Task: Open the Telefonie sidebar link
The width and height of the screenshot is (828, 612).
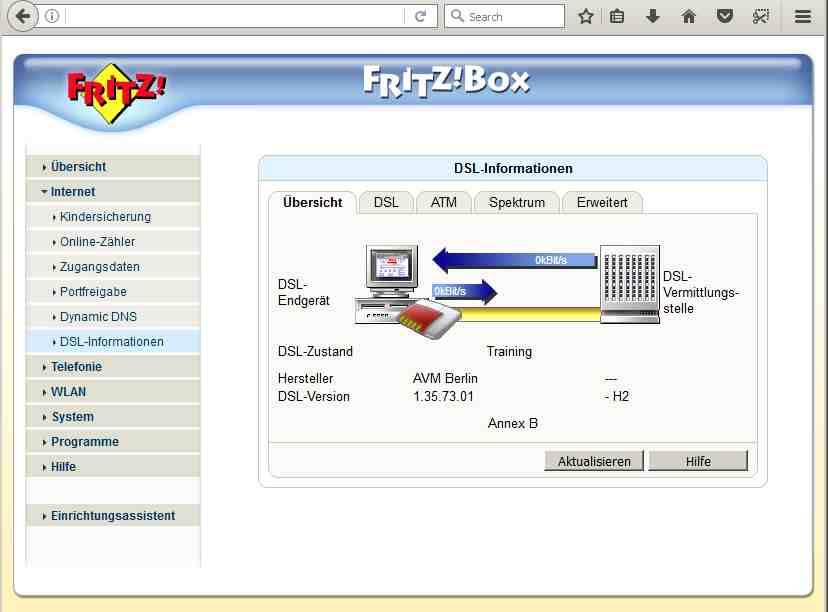Action: 76,366
